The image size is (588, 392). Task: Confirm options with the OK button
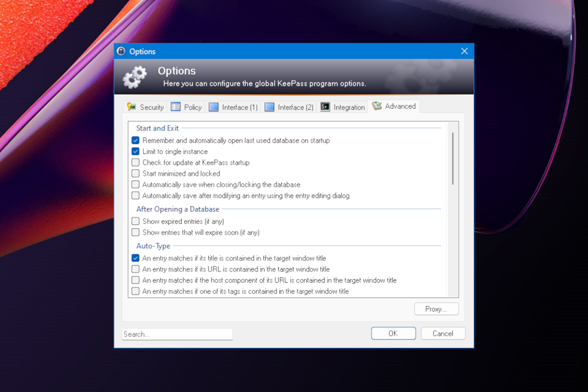(x=393, y=333)
